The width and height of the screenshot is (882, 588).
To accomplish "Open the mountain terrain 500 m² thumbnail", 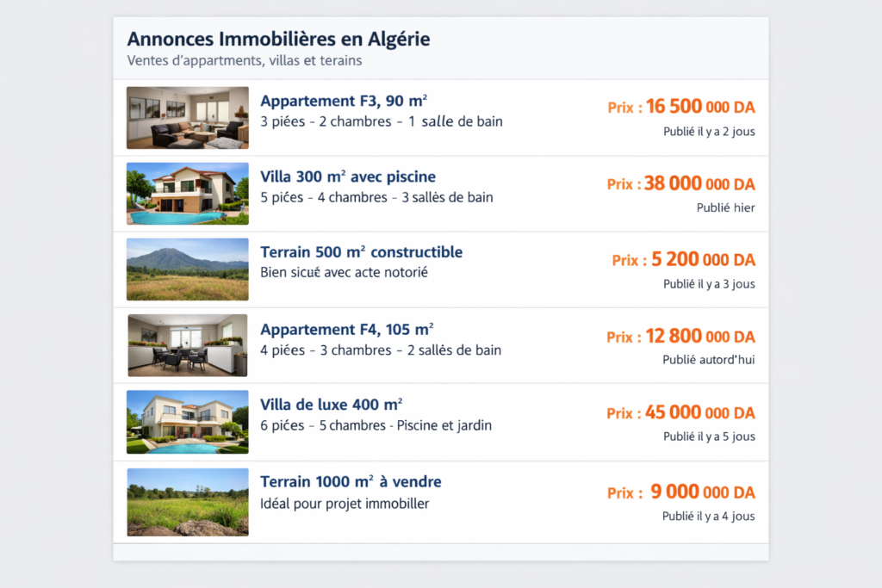I will [187, 269].
